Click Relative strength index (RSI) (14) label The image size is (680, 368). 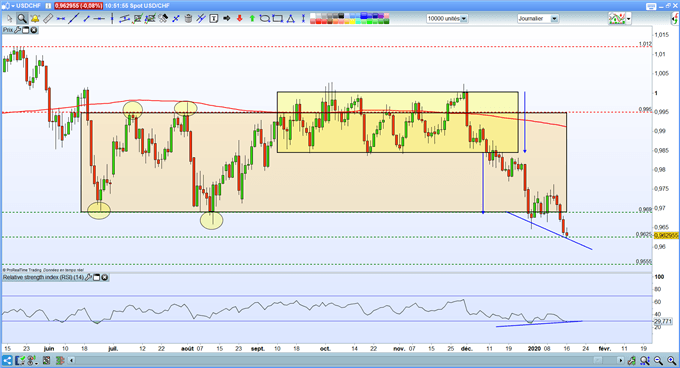click(43, 277)
